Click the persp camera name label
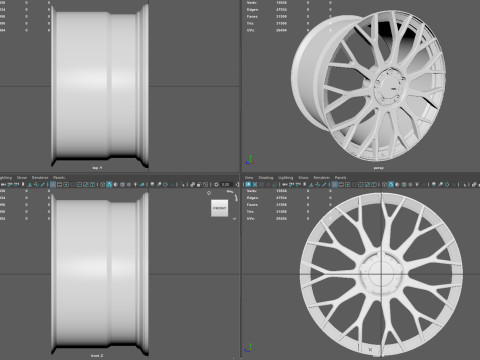The height and width of the screenshot is (360, 480). click(x=378, y=168)
